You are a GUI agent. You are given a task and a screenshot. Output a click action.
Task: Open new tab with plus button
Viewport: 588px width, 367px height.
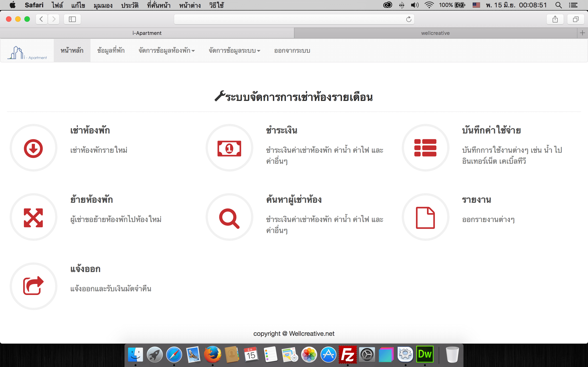click(582, 33)
